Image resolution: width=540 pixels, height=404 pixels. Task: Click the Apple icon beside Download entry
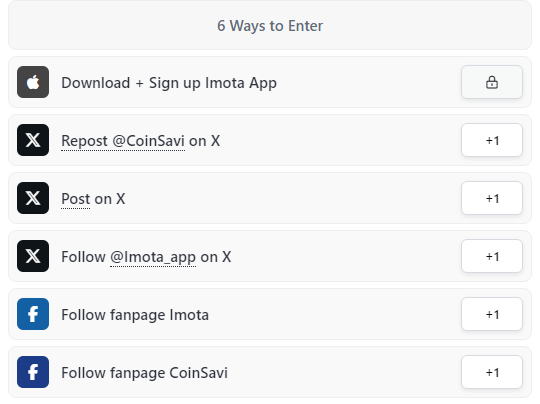coord(33,82)
